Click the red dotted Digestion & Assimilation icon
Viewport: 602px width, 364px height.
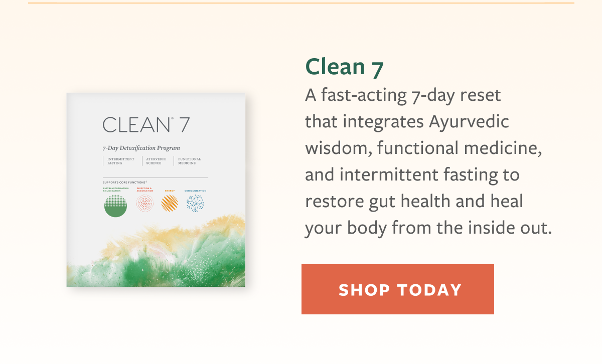[144, 203]
